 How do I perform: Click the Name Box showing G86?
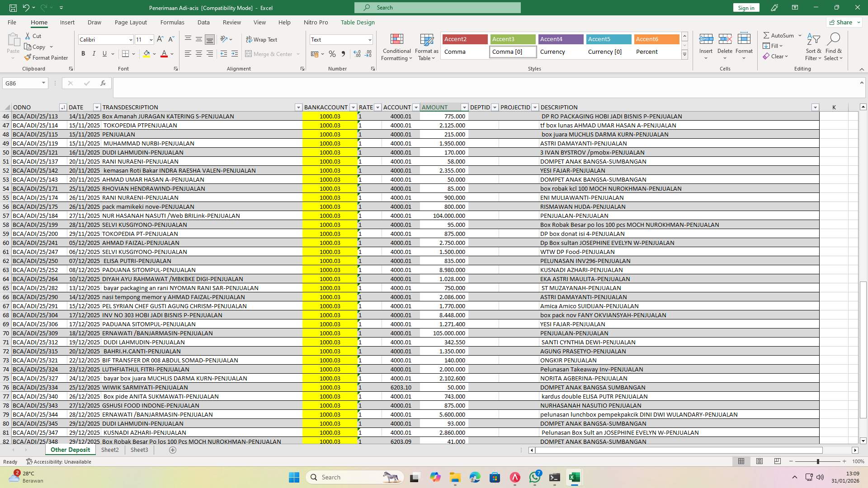[x=23, y=83]
